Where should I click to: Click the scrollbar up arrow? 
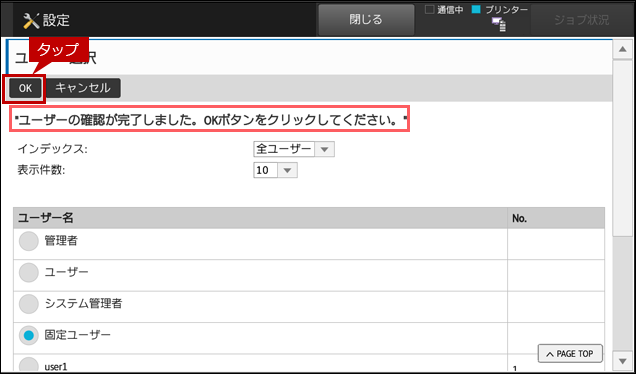[622, 49]
